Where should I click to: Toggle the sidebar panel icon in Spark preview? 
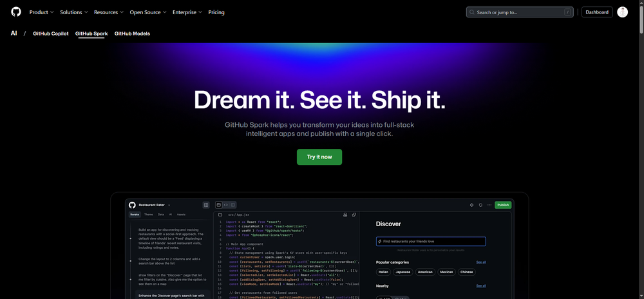click(x=206, y=204)
